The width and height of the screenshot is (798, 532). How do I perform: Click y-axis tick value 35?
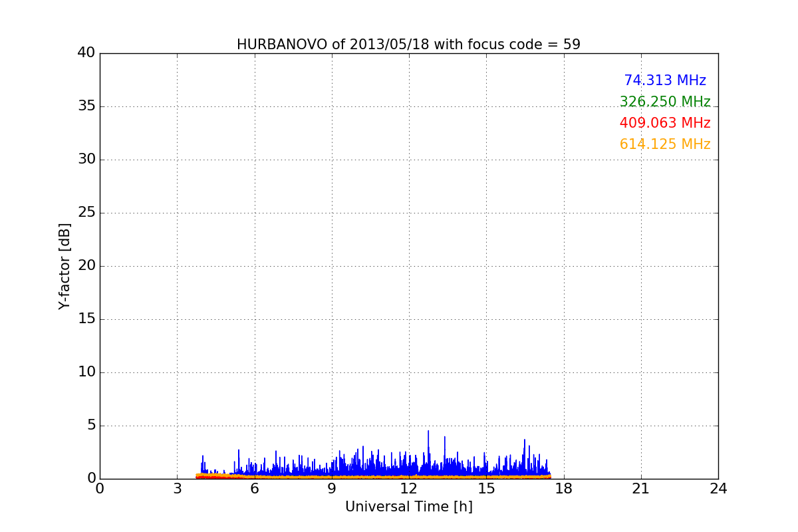pos(86,106)
